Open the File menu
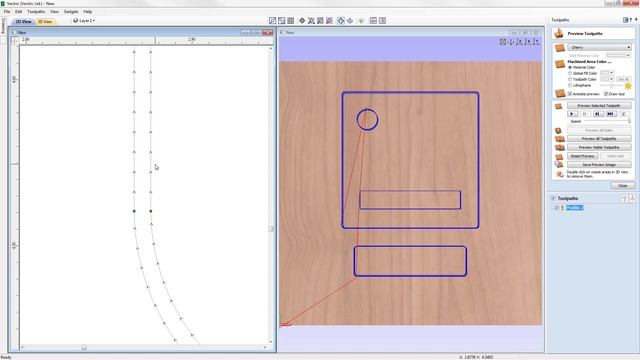 [7, 11]
